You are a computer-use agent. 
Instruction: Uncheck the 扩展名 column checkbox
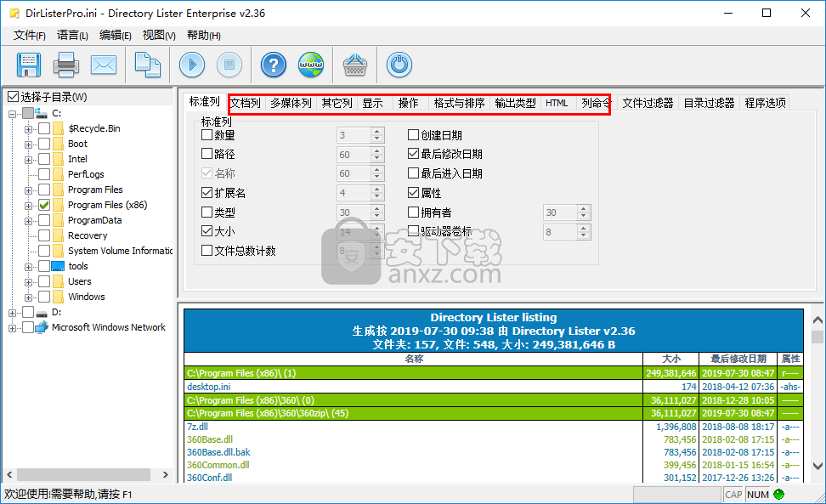click(x=206, y=193)
